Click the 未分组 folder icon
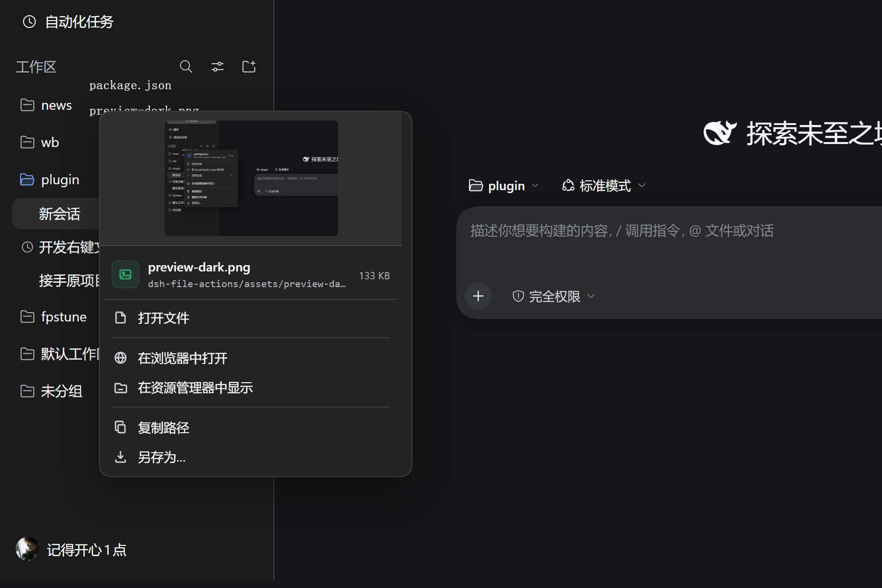882x588 pixels. [27, 391]
